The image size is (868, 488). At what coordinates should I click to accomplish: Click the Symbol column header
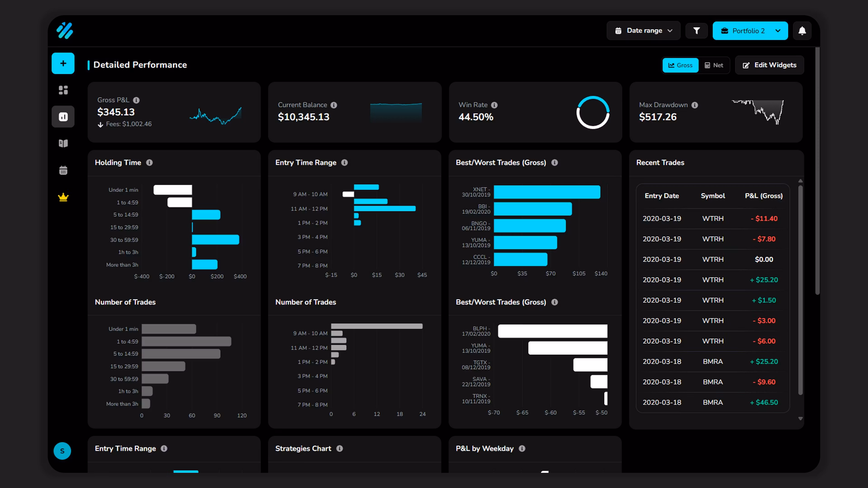pyautogui.click(x=713, y=196)
